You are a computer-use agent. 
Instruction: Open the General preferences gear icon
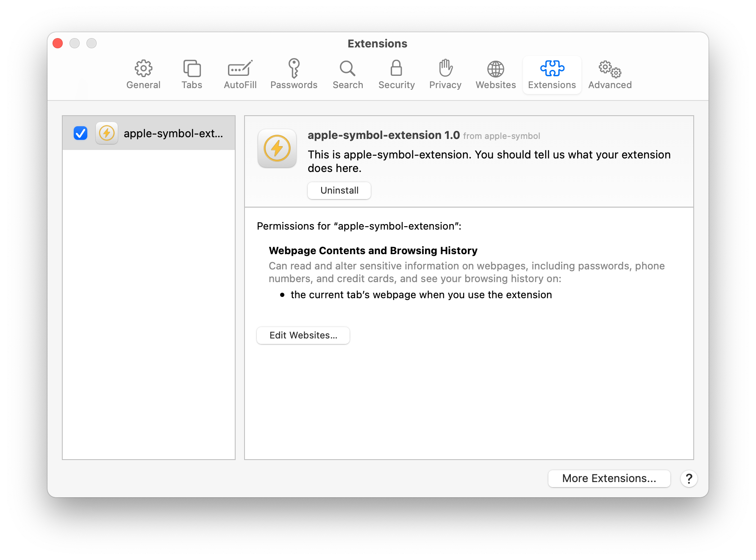pyautogui.click(x=143, y=75)
